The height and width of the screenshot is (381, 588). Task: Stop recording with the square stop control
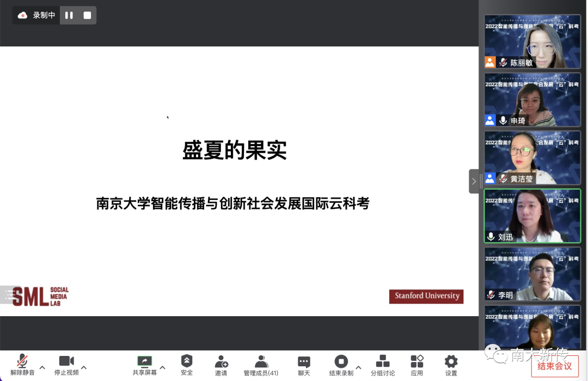click(x=87, y=15)
